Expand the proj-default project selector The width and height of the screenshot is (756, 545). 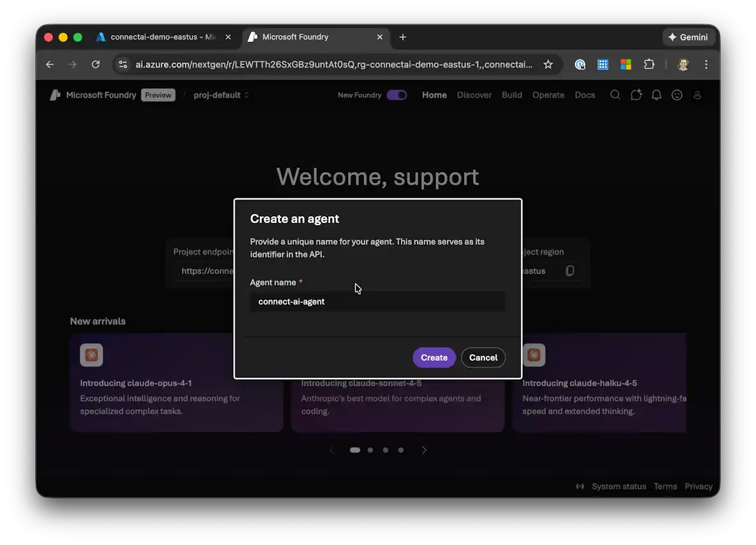(221, 95)
